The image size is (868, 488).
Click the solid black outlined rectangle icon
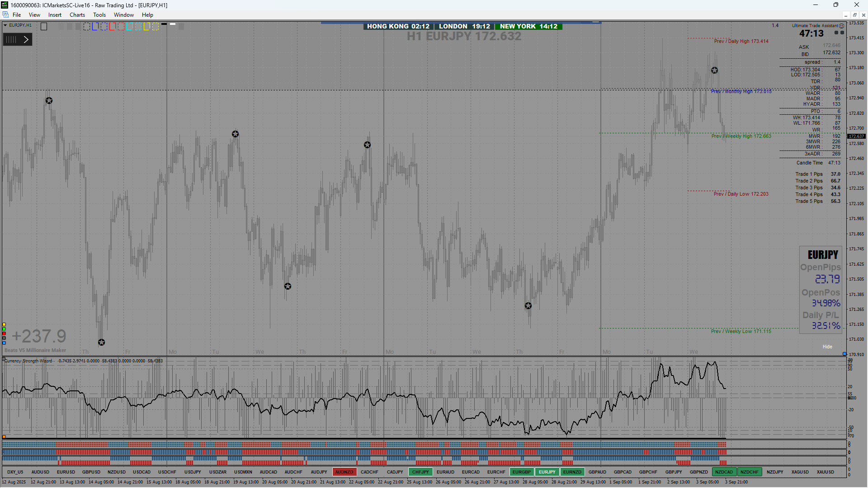(44, 27)
